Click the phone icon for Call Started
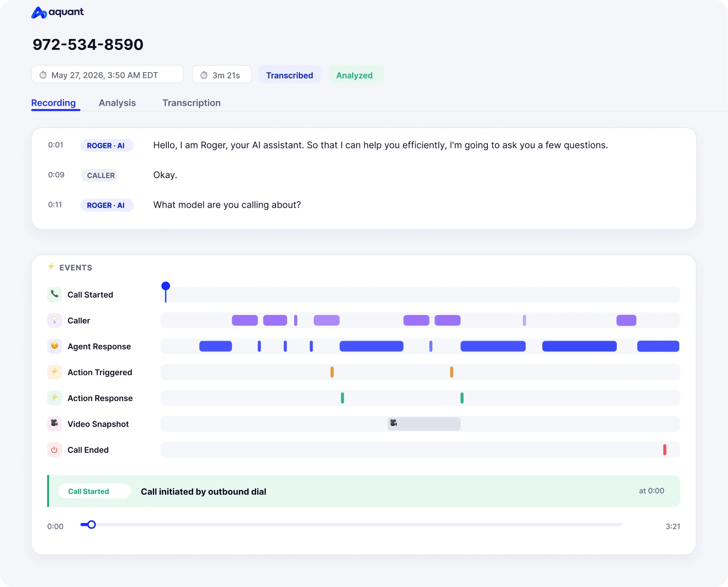 (55, 294)
